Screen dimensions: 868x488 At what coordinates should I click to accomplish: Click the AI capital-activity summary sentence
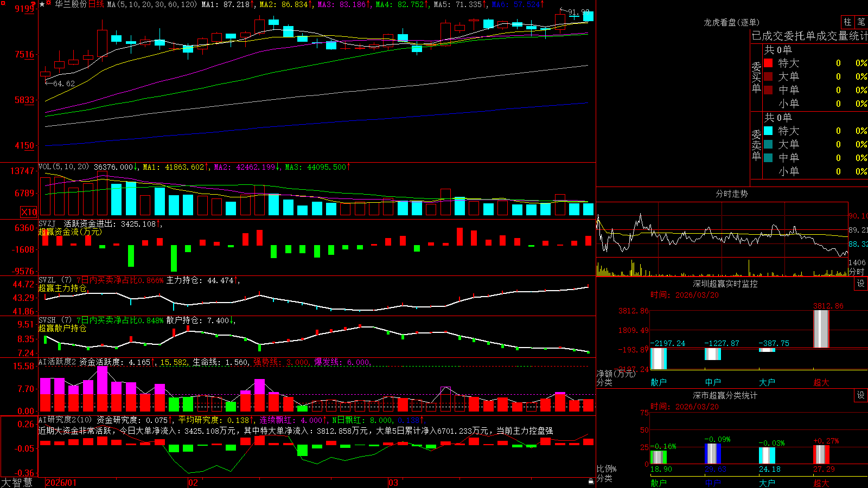coord(296,431)
